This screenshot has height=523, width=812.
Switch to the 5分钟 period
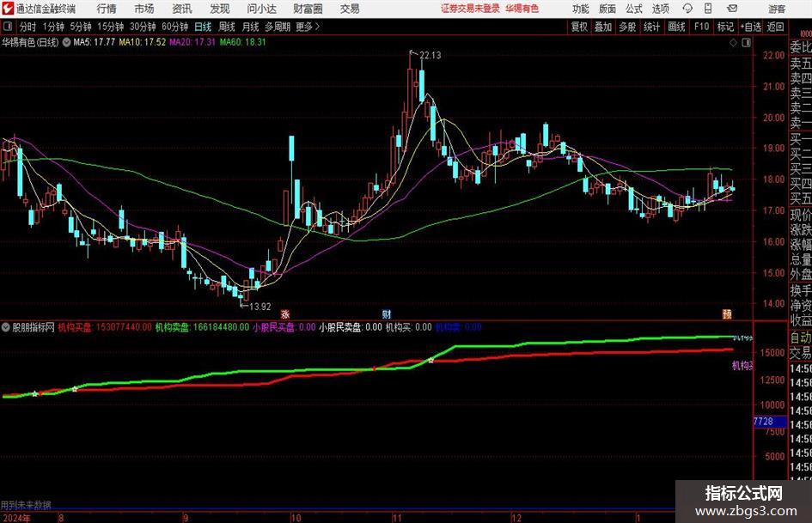click(x=81, y=27)
